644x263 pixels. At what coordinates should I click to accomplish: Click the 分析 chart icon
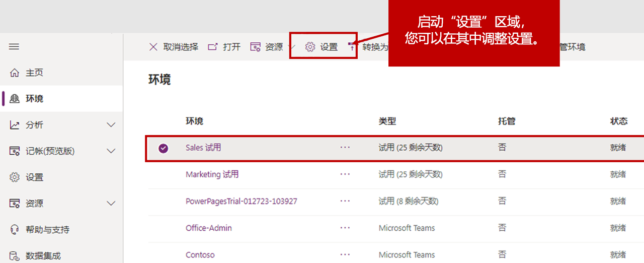(15, 125)
